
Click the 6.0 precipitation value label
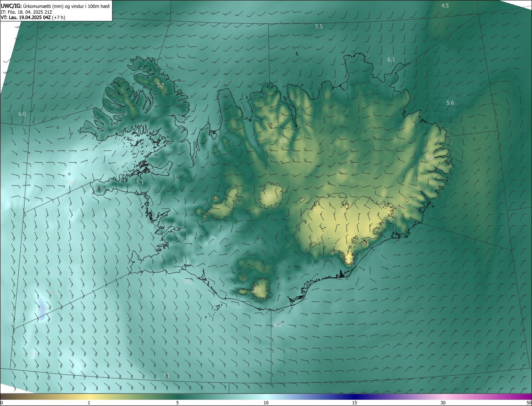(22, 114)
